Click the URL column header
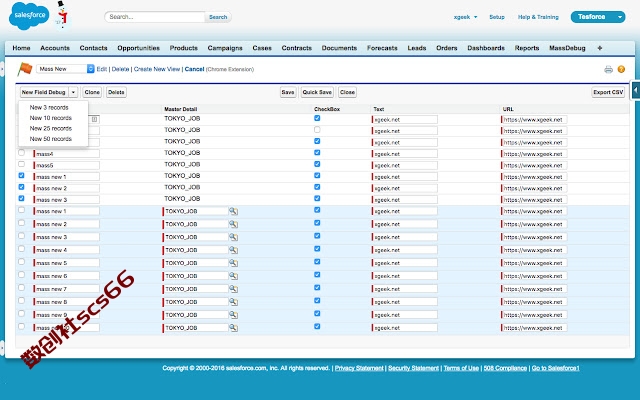Screen dimensions: 640x400 click(508, 109)
